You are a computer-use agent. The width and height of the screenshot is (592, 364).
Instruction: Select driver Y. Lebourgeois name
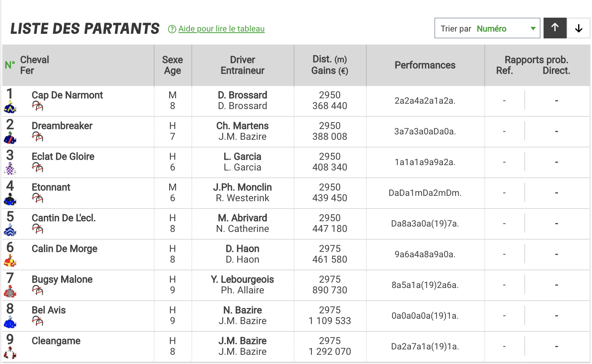coord(242,280)
